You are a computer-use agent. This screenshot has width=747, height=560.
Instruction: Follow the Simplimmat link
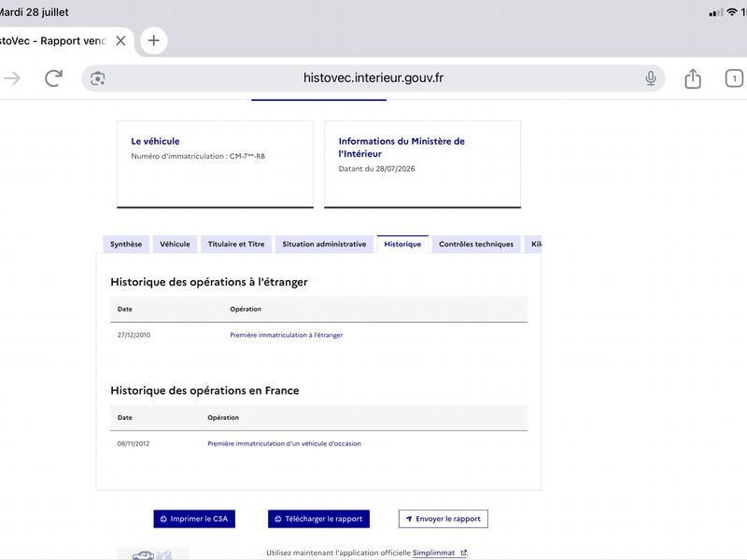tap(439, 553)
